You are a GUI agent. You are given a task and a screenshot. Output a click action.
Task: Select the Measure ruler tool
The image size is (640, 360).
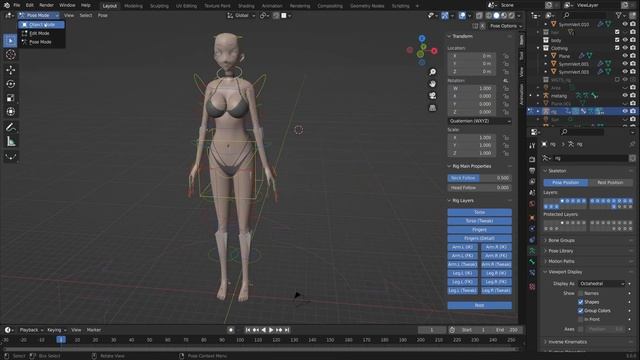pyautogui.click(x=11, y=142)
